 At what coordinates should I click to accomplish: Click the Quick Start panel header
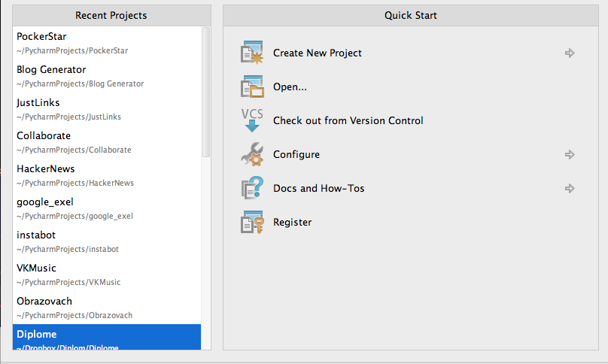[x=411, y=16]
